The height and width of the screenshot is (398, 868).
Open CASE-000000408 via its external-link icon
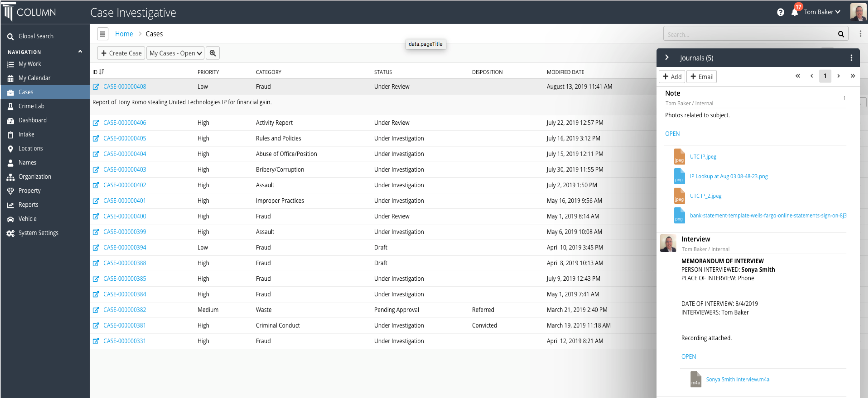click(96, 86)
